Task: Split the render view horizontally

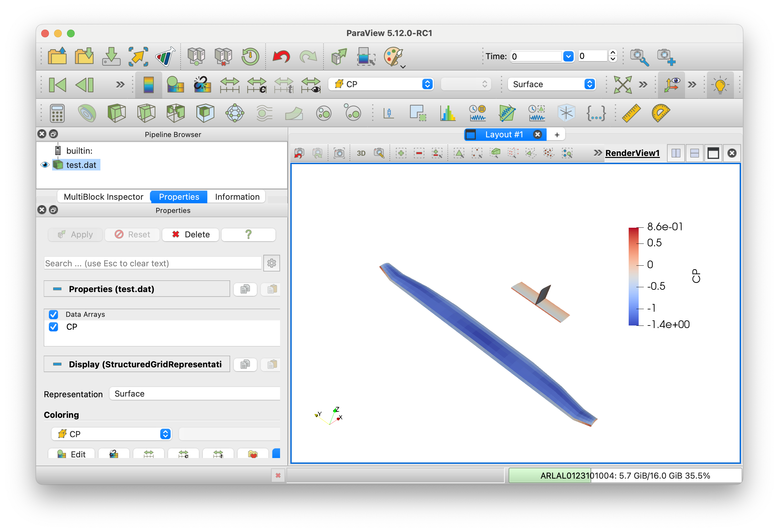Action: pos(676,153)
